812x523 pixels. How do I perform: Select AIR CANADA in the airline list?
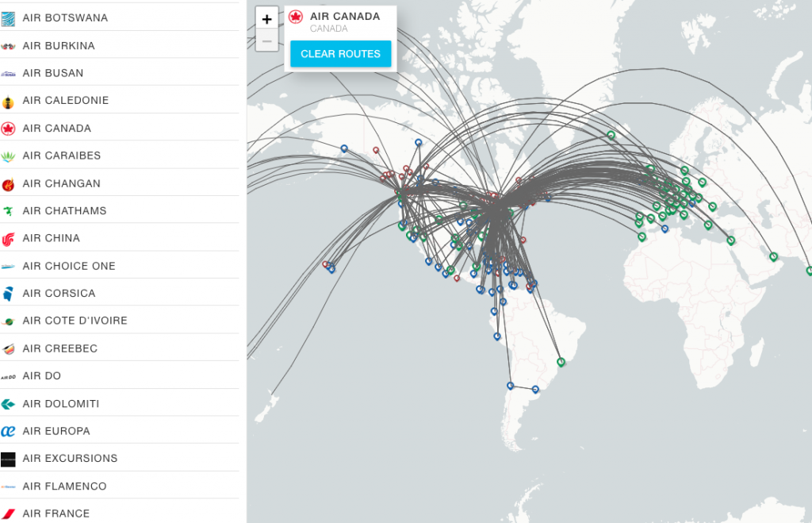(57, 129)
